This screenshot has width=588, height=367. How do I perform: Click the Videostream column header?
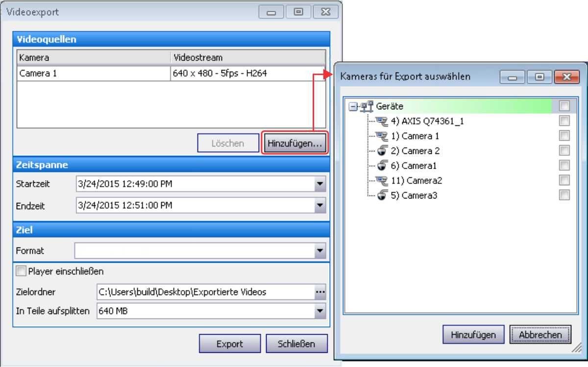[248, 57]
